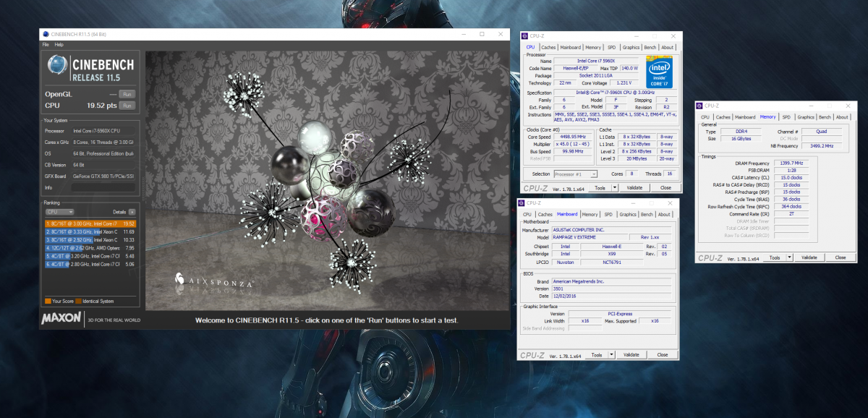
Task: Open Tools dropdown arrow in the CPU-Z Mainboard window
Action: coord(610,354)
